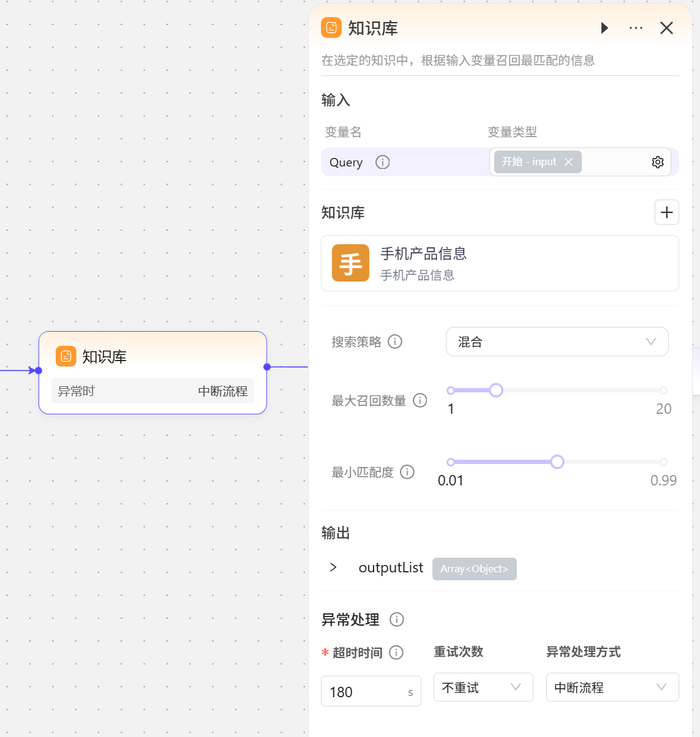Viewport: 700px width, 737px height.
Task: Run the knowledge base node with play icon
Action: [604, 28]
